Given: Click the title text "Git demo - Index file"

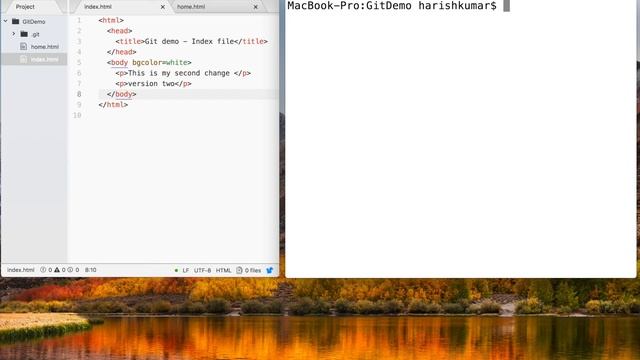Looking at the screenshot, I should pos(189,41).
